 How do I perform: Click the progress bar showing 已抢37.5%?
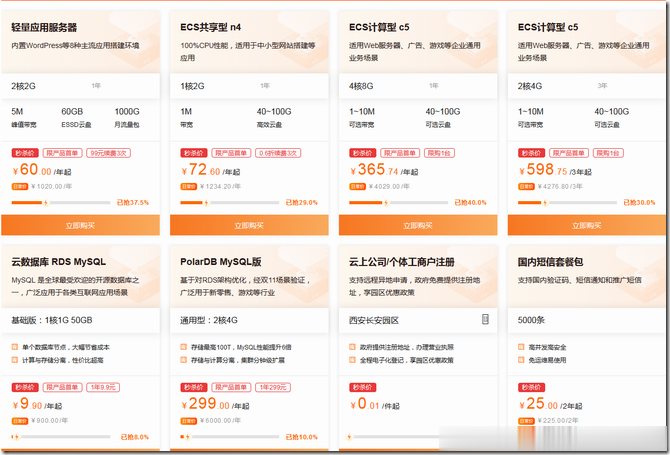(61, 203)
